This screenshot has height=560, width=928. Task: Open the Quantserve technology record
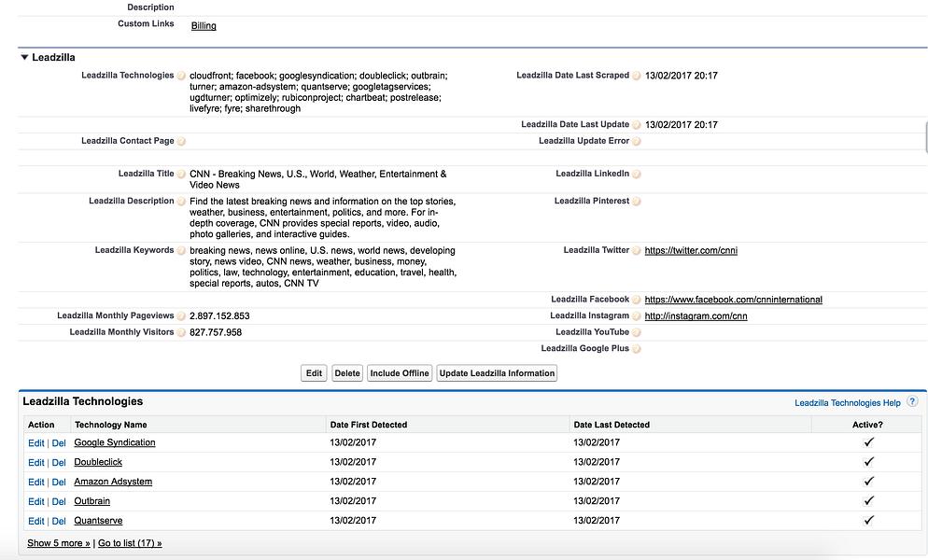click(98, 521)
